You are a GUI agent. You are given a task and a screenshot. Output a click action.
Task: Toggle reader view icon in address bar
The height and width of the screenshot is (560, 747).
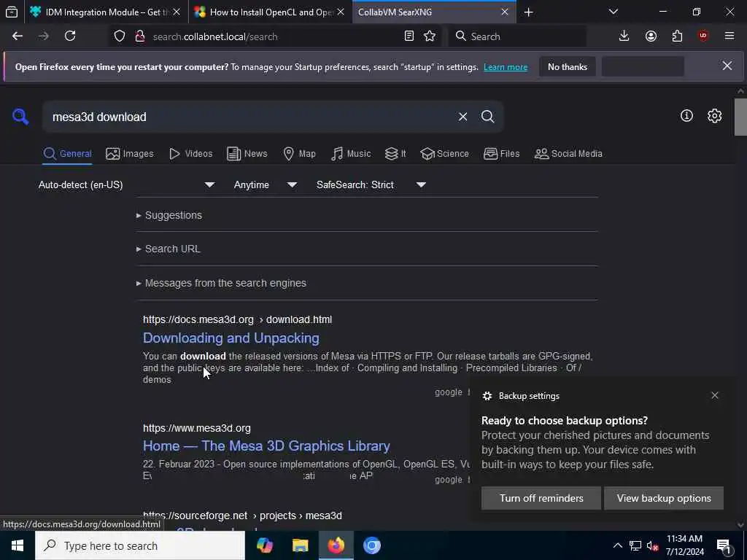point(409,36)
